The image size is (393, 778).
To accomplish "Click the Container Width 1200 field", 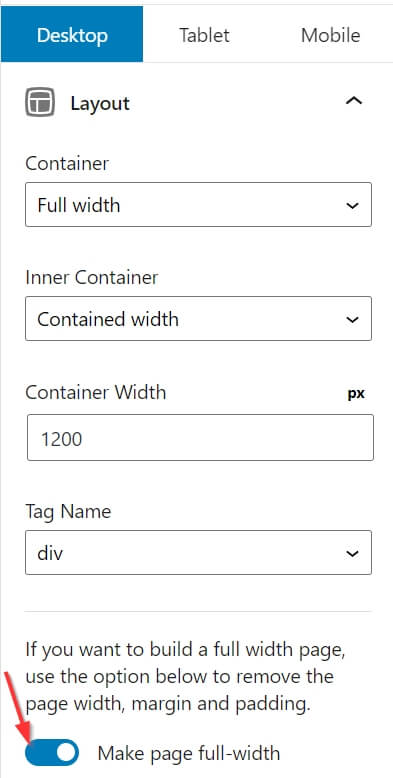I will pos(200,438).
